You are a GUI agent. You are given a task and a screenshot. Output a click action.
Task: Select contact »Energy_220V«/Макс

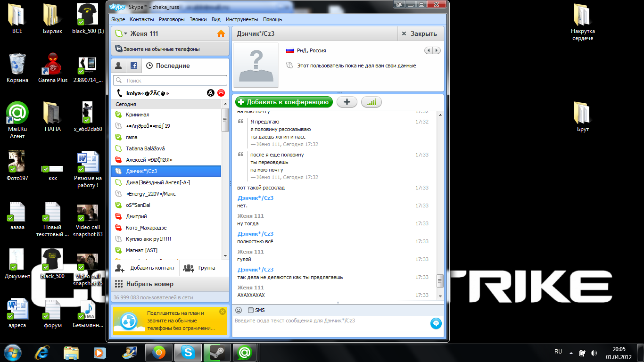click(x=166, y=194)
